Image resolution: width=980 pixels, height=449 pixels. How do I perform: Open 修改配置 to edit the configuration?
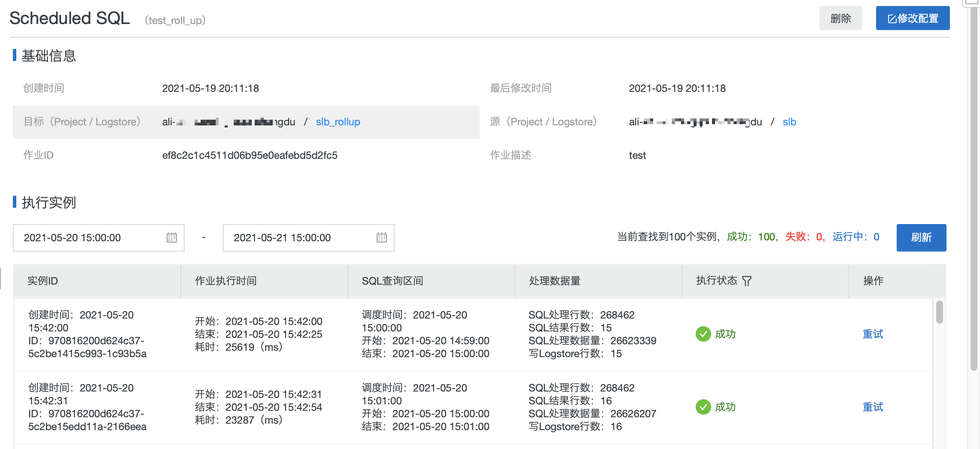point(913,18)
